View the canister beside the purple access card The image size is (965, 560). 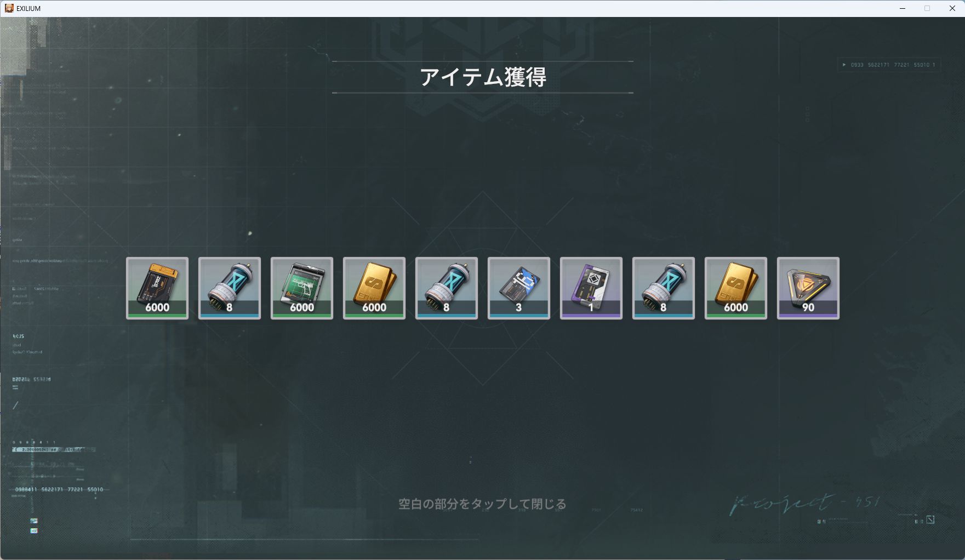(x=664, y=288)
